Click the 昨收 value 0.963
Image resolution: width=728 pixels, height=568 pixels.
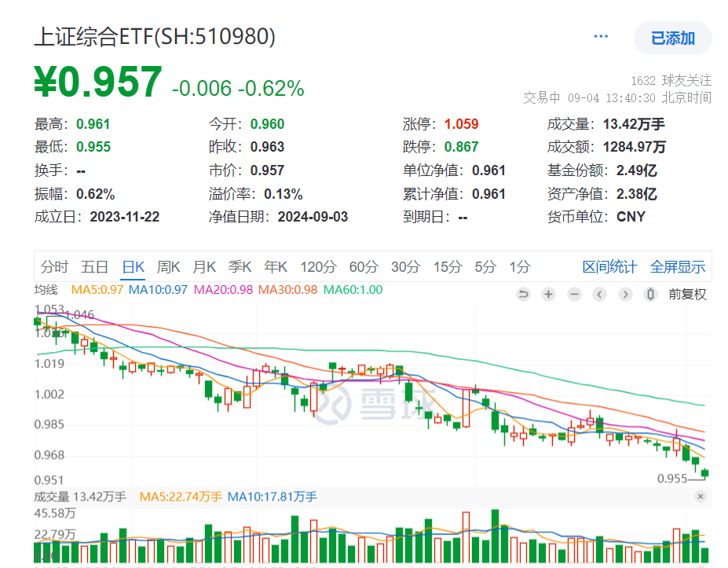point(268,147)
